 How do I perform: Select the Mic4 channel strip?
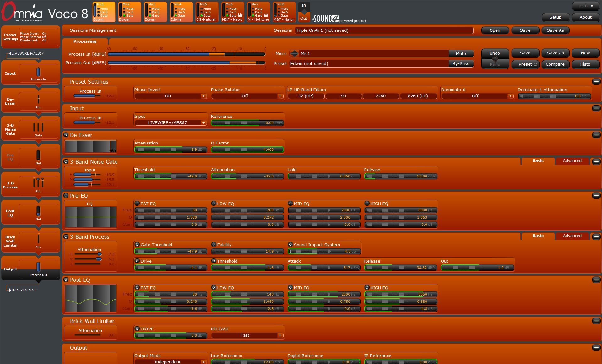(181, 12)
